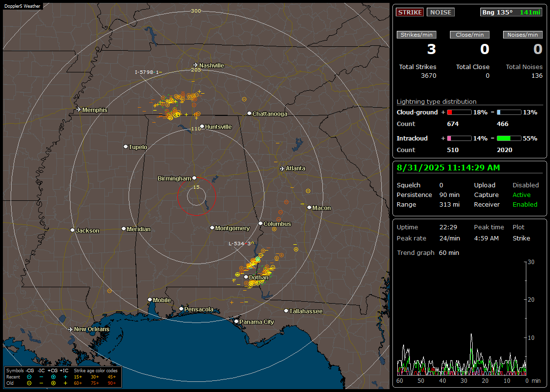
Task: Click the Bng 135° 141mi bearing readout
Action: pos(511,12)
